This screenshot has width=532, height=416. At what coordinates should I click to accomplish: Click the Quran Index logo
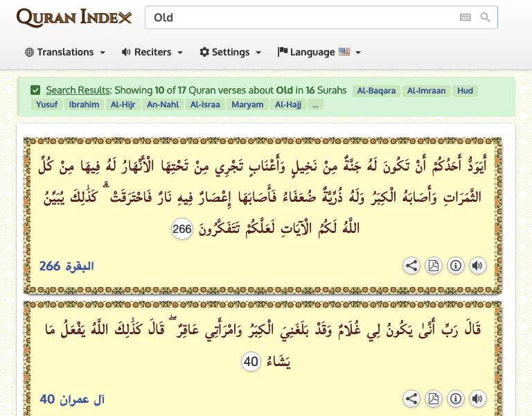(x=74, y=17)
